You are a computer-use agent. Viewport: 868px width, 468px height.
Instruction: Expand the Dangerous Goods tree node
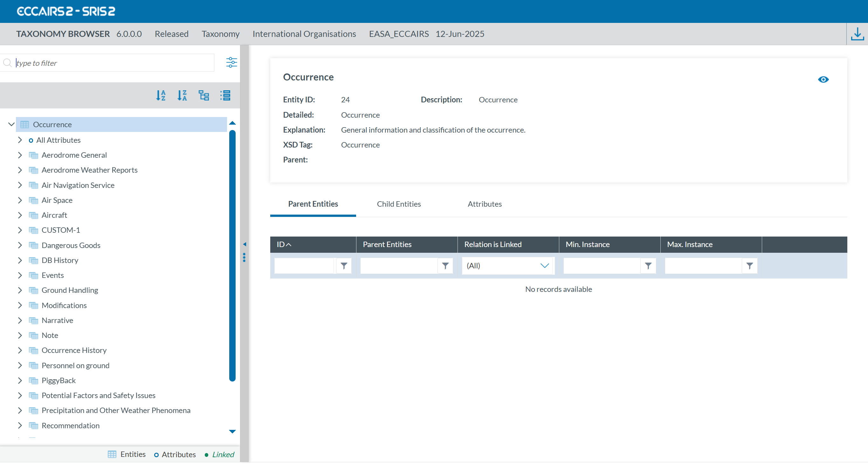pos(20,245)
